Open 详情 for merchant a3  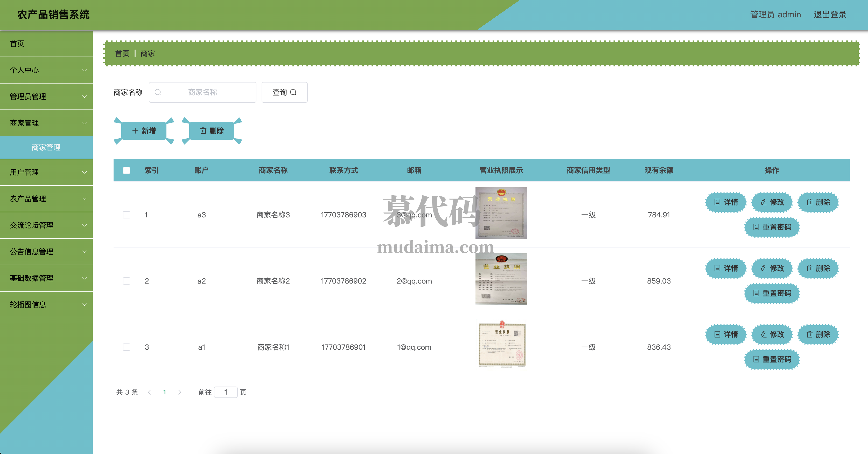726,202
